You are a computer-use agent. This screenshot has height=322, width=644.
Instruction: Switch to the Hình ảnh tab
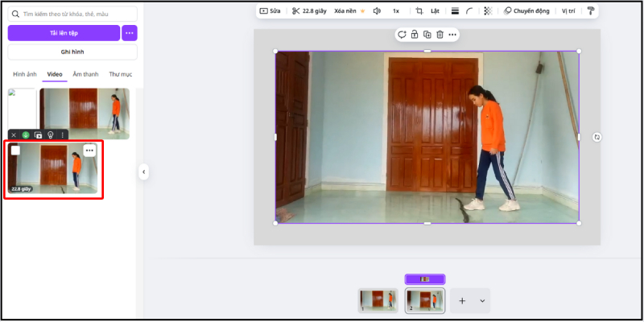tap(24, 74)
